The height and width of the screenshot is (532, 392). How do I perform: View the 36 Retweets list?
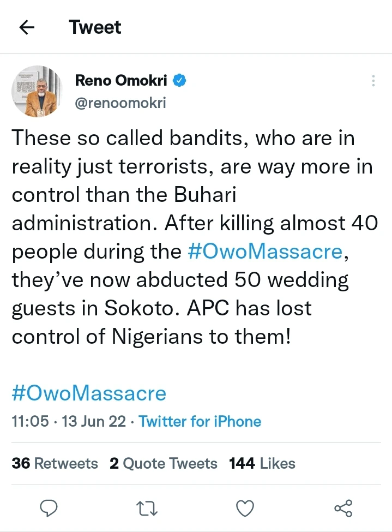coord(55,464)
